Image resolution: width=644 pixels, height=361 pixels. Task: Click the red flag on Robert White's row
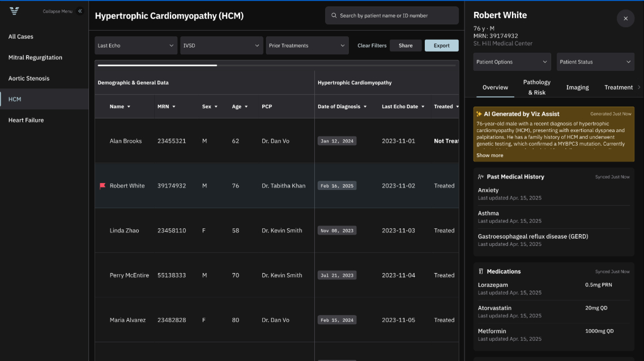(103, 186)
